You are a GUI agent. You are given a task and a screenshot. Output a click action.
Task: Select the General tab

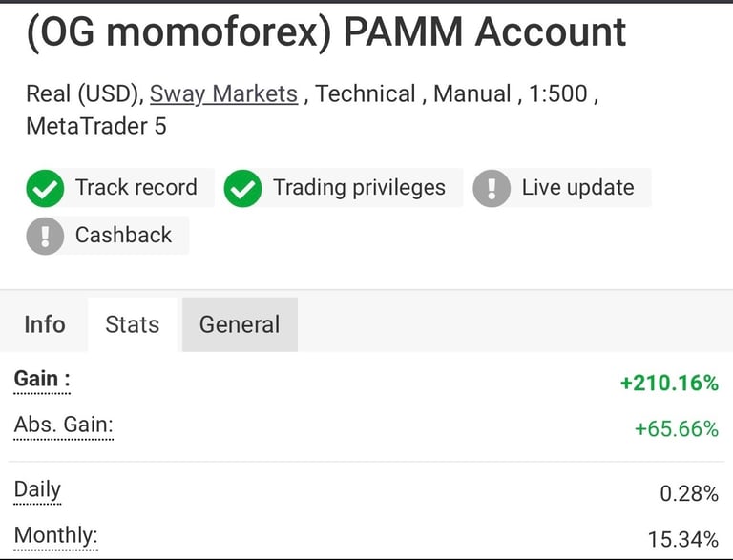pos(240,324)
